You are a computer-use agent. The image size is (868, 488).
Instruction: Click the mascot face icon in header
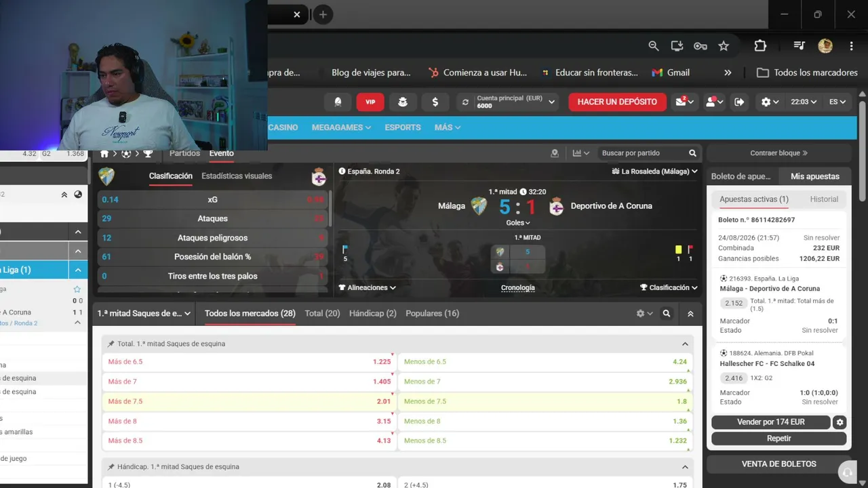tap(403, 102)
